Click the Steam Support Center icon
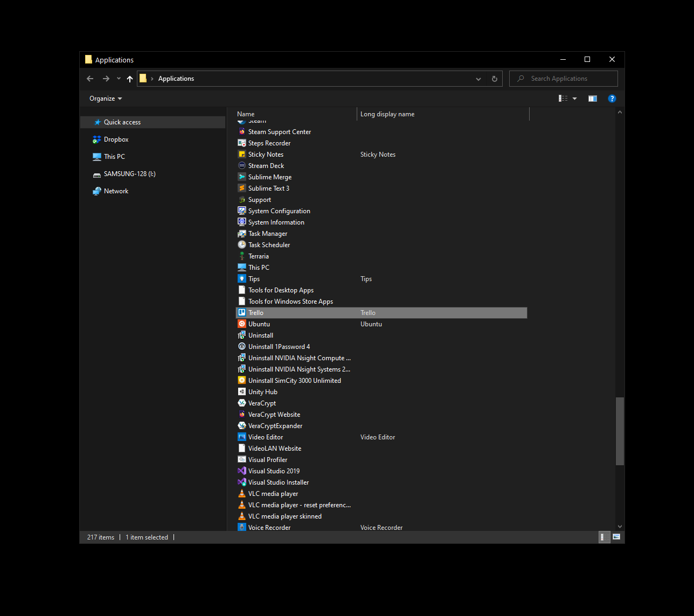 242,132
